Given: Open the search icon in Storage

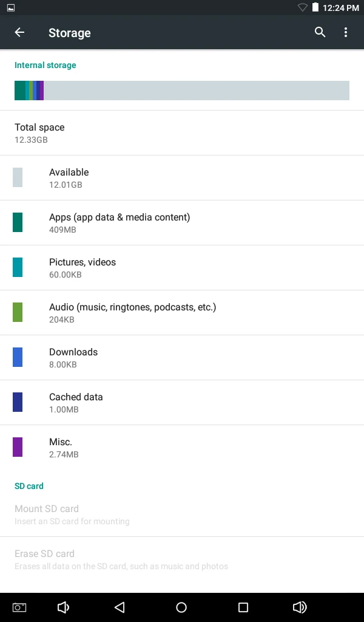Looking at the screenshot, I should click(x=320, y=32).
